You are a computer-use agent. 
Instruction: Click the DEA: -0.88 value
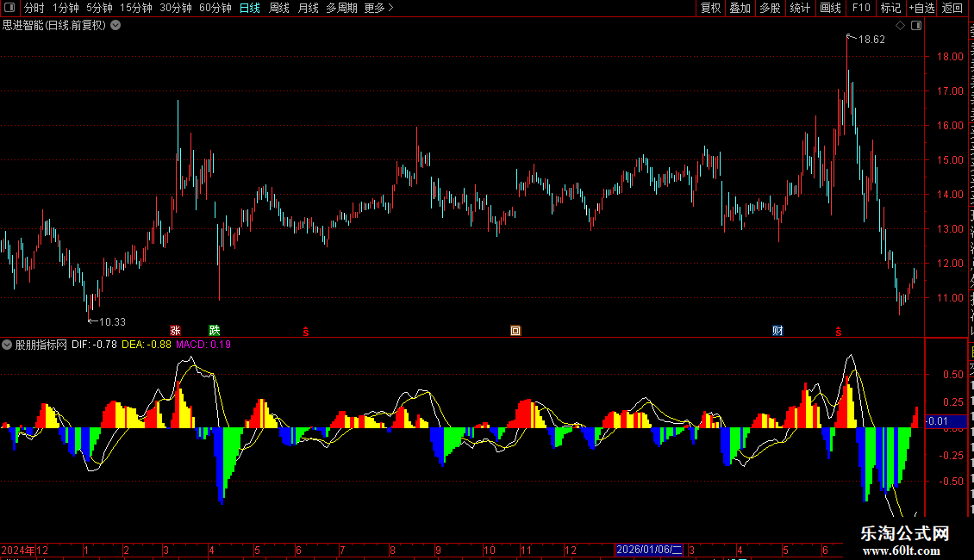tap(146, 345)
